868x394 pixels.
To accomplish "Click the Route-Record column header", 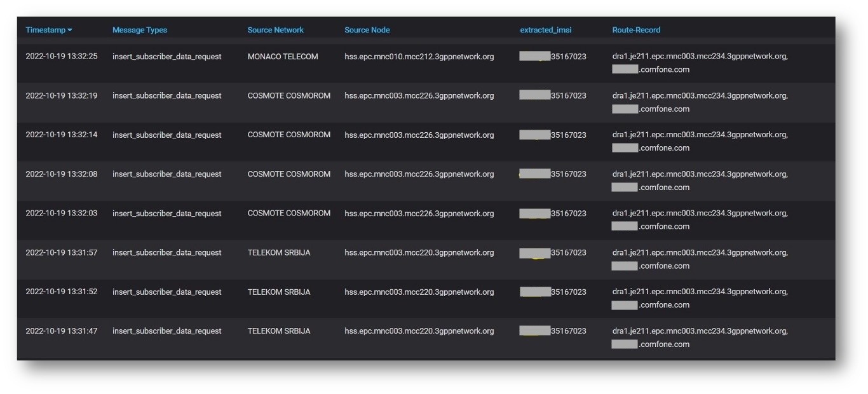I will click(x=636, y=30).
